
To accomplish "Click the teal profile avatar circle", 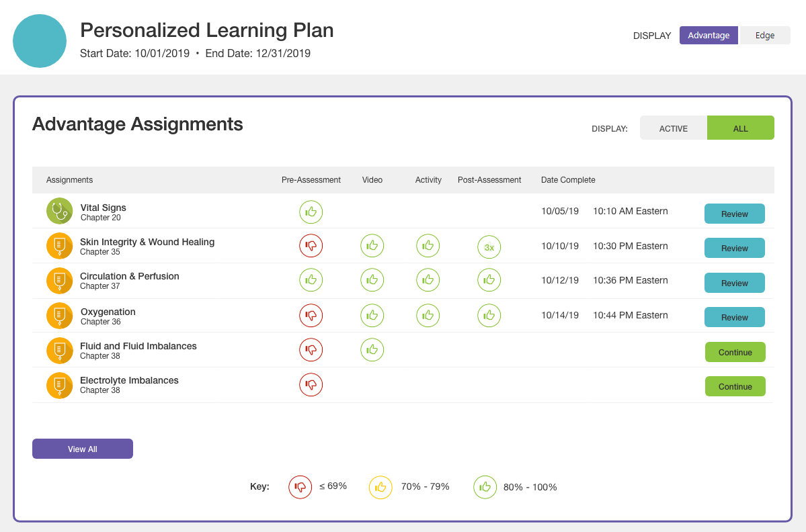I will (x=40, y=41).
